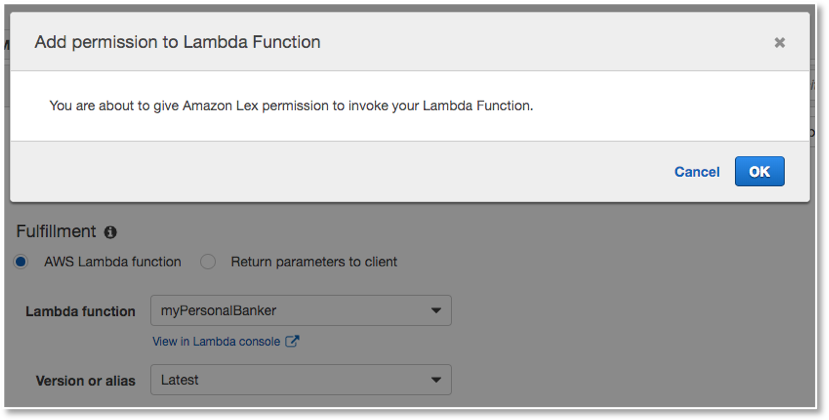Select Return parameters to client radio button

pyautogui.click(x=208, y=261)
